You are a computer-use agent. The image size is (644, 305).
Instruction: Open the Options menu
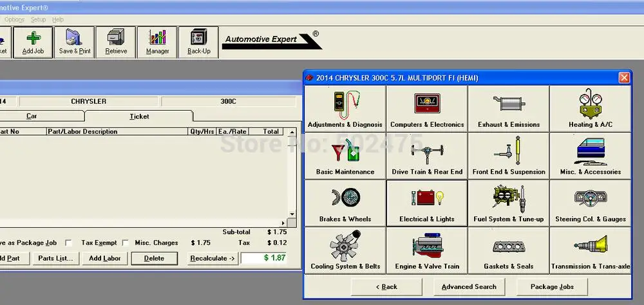point(14,19)
